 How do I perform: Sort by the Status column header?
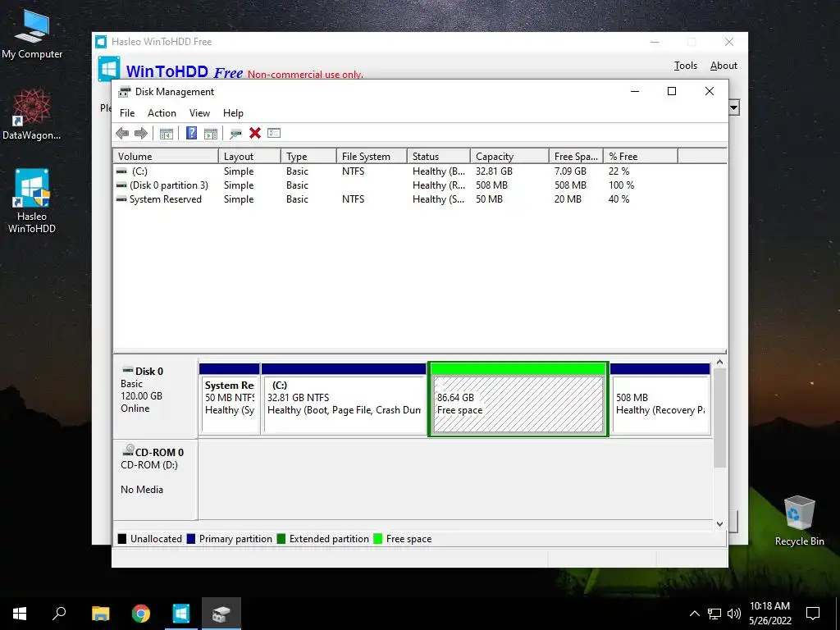click(x=438, y=157)
